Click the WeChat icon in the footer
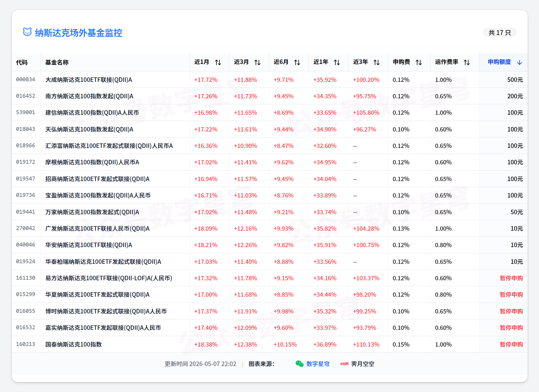The image size is (539, 392). 300,364
